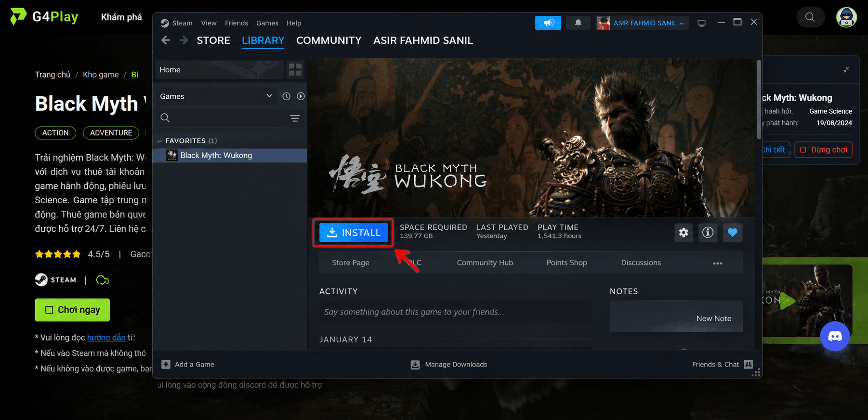Switch to the COMMUNITY tab

click(x=329, y=40)
